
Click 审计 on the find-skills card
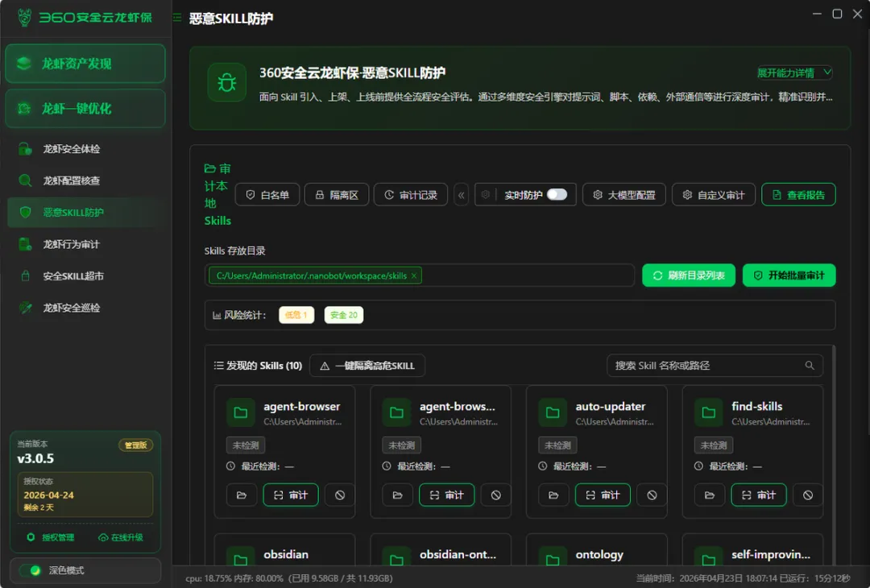tap(759, 495)
